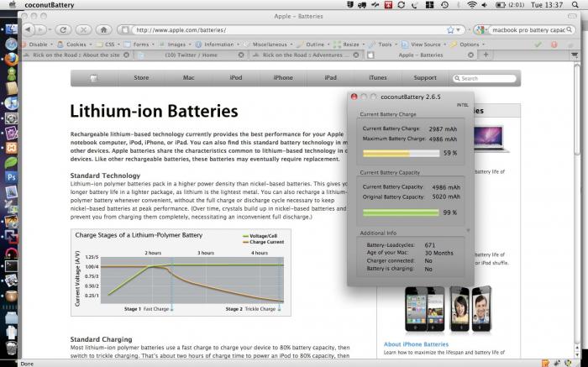Open the Cookies dropdown in developer toolbar
This screenshot has height=367, width=588.
coord(74,45)
